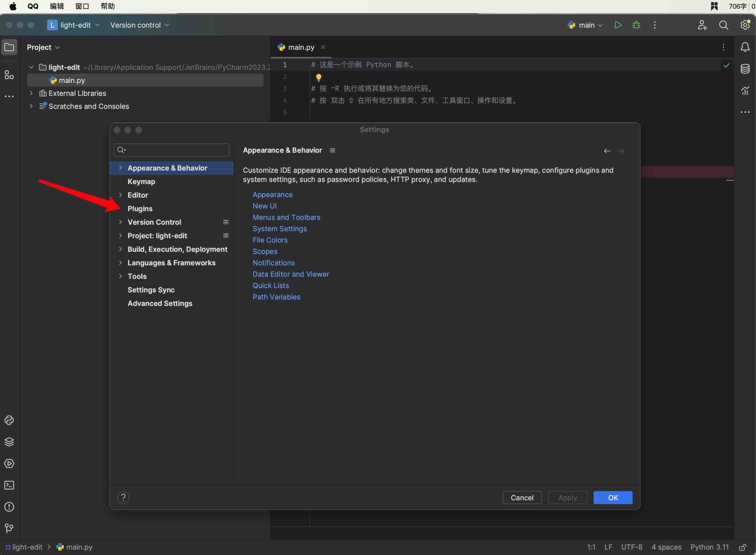Screen dimensions: 756x555
Task: Open the Notifications bell
Action: [x=745, y=47]
